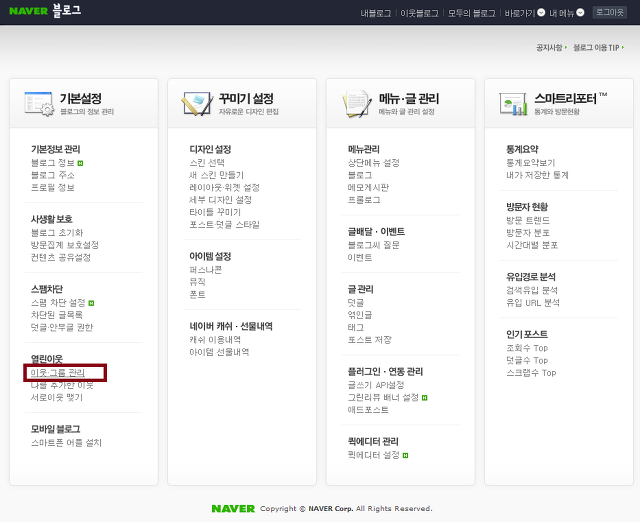Open the 바로가기 dropdown arrow
Screen dimensions: 640x522
point(541,13)
